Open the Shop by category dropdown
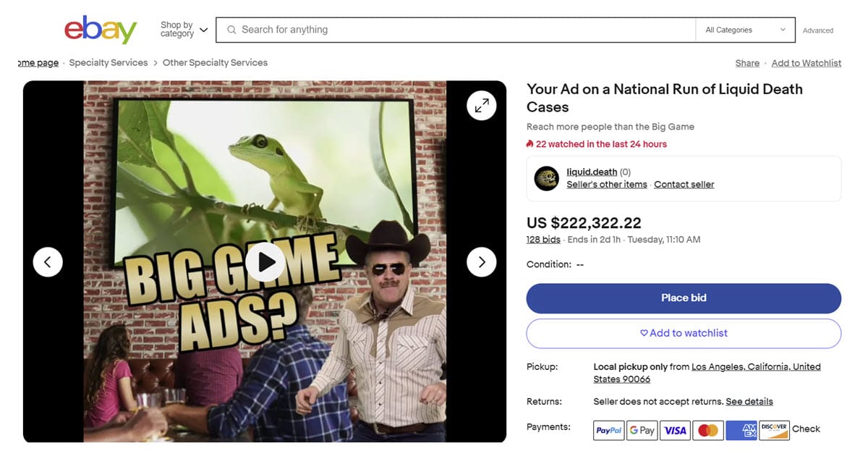Screen dimensions: 868x454 point(184,30)
